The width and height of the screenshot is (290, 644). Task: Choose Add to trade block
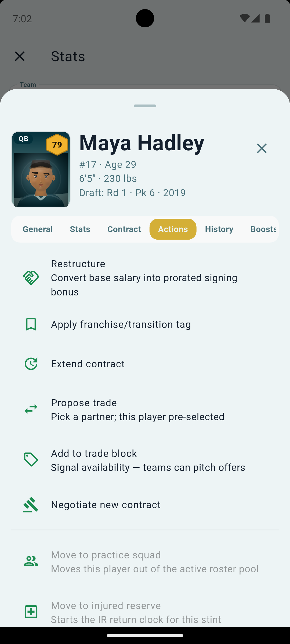(x=145, y=460)
